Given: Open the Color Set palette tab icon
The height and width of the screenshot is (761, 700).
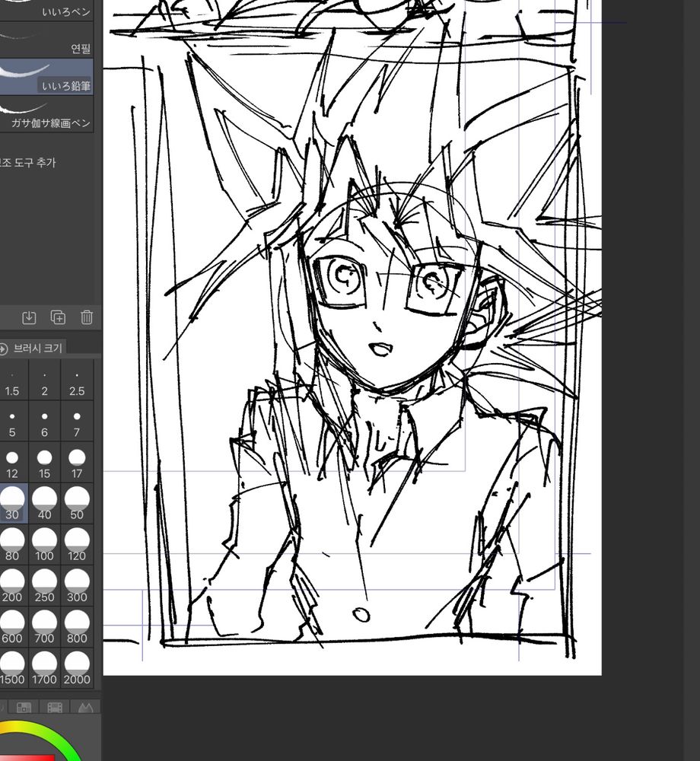Looking at the screenshot, I should pyautogui.click(x=24, y=708).
